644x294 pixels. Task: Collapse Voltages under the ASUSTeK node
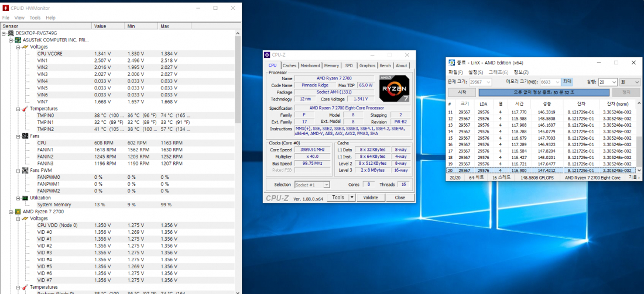(18, 47)
